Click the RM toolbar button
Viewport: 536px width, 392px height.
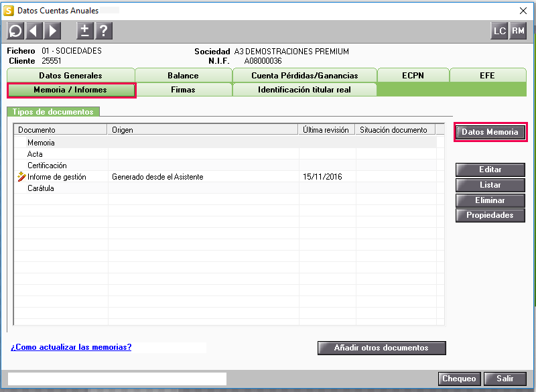[x=518, y=31]
